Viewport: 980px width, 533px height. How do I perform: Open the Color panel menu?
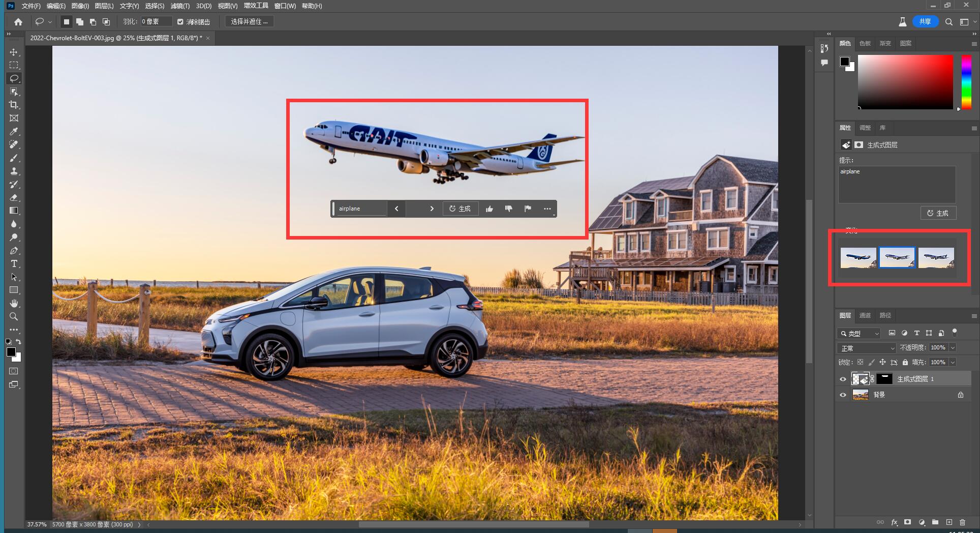tap(974, 44)
